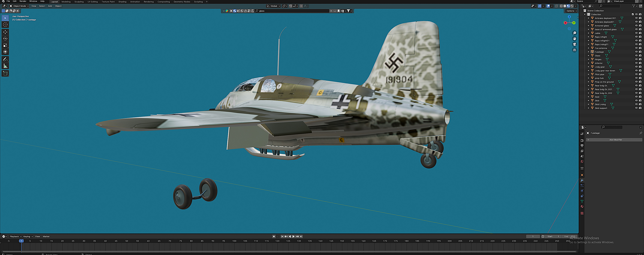644x255 pixels.
Task: Choose the Move tool
Action: (5, 32)
